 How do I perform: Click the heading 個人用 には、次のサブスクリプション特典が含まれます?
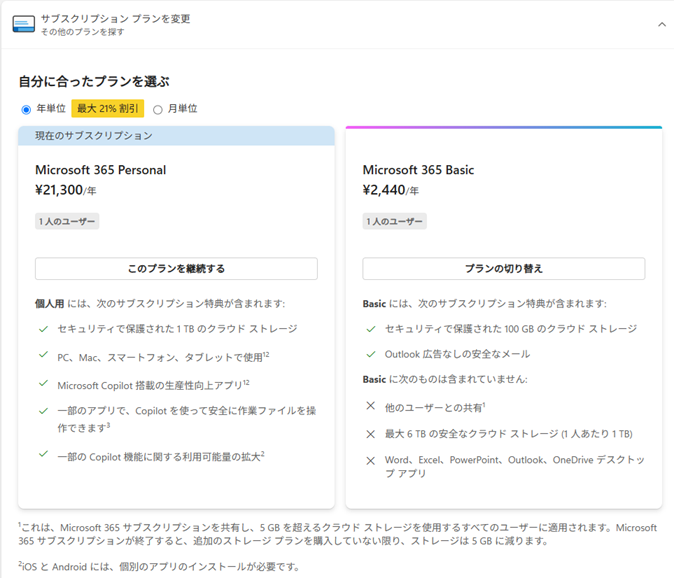160,304
